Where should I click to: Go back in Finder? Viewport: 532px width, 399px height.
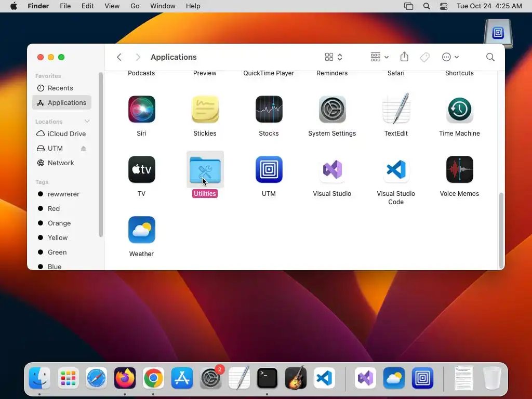(x=119, y=57)
